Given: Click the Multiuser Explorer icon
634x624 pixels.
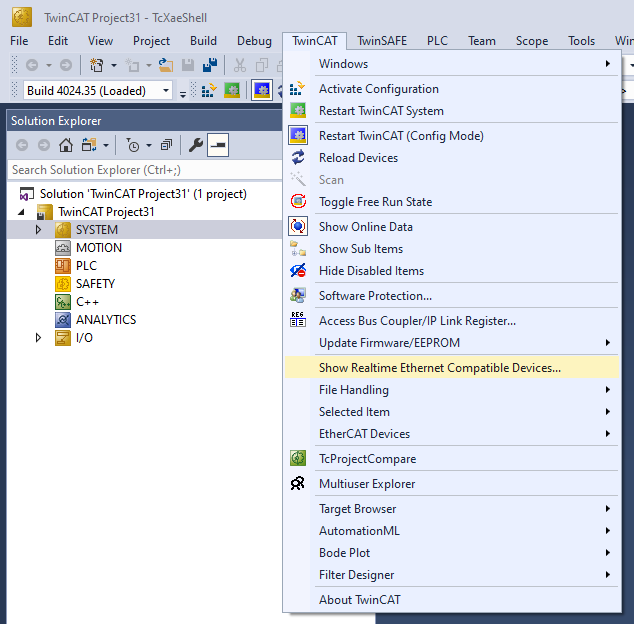Looking at the screenshot, I should point(297,484).
